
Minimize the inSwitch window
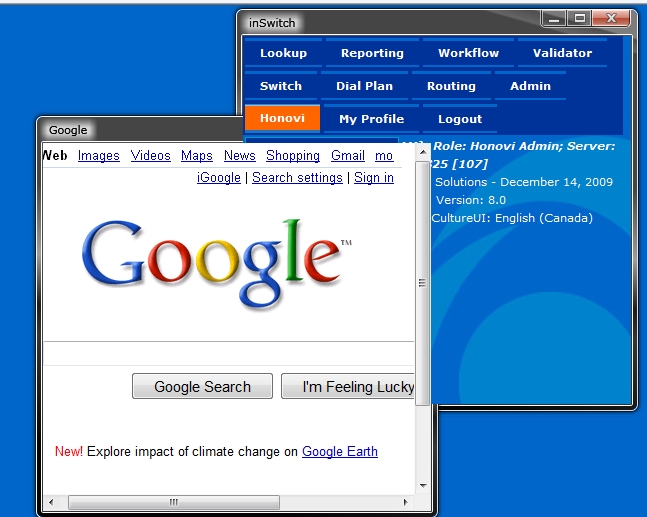(x=554, y=18)
